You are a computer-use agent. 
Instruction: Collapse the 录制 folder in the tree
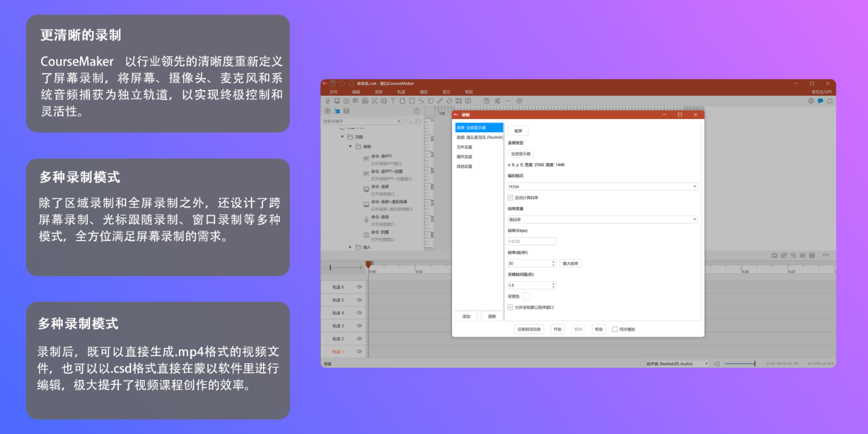coord(350,146)
